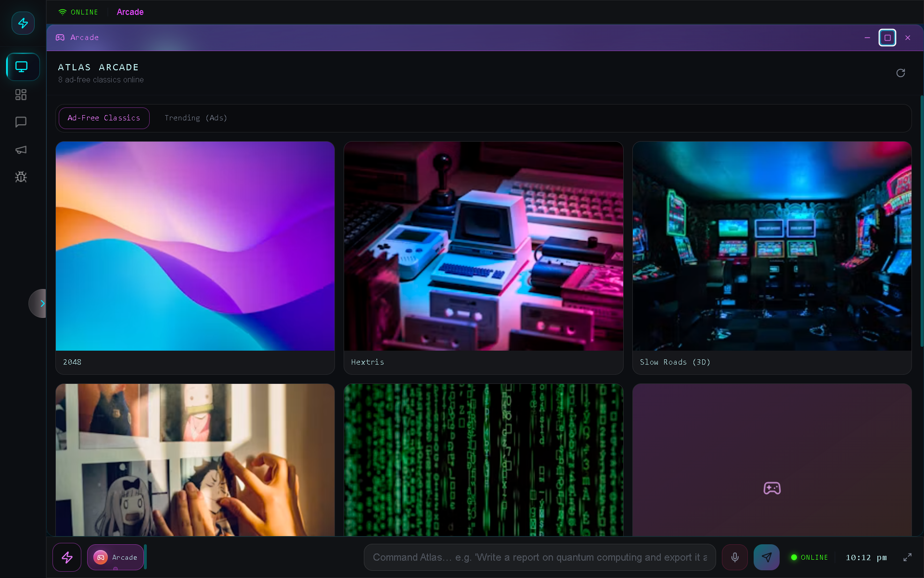Open the anime photo wall game card

coord(195,460)
